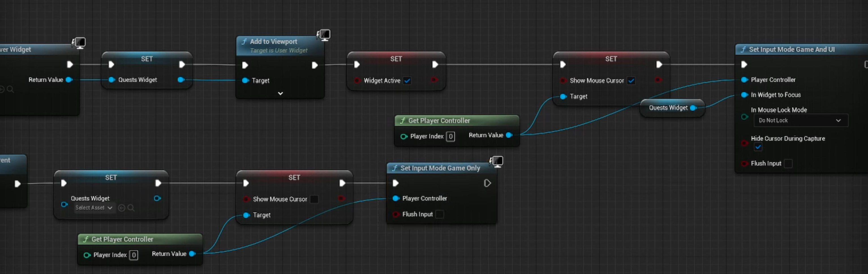Click the output pin of the Quests Widget getter node
This screenshot has width=868, height=274.
693,108
